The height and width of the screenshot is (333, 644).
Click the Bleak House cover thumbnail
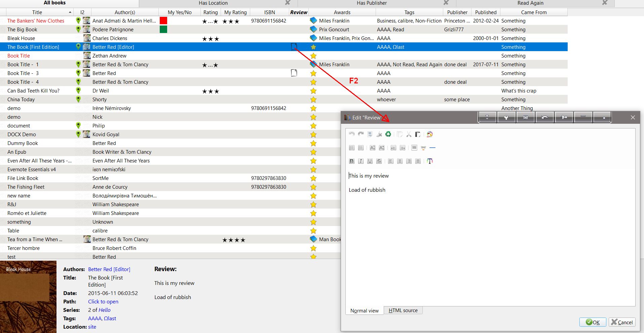click(x=28, y=297)
